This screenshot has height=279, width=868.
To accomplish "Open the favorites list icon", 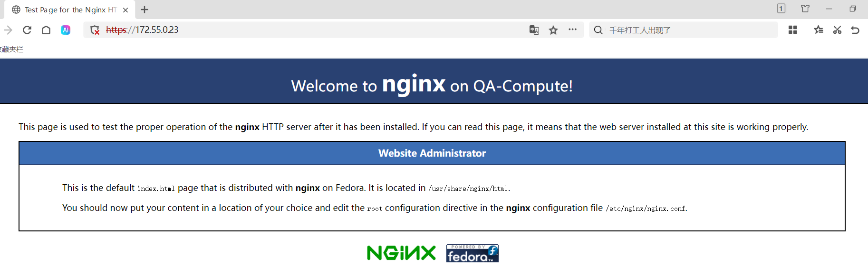I will click(818, 30).
